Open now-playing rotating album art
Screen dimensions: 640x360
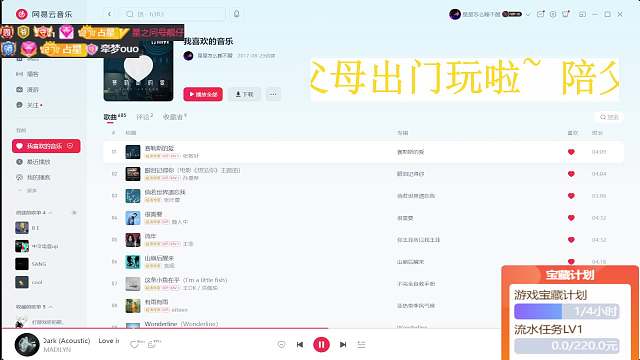[x=27, y=344]
